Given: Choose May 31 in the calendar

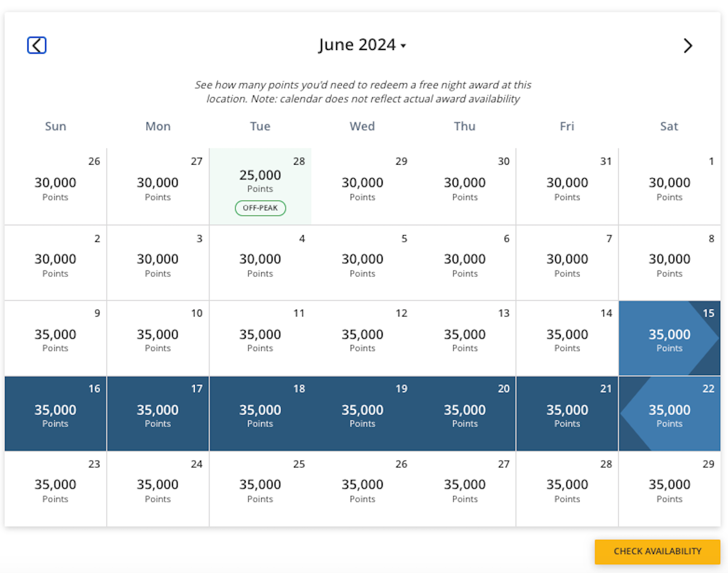Looking at the screenshot, I should point(567,186).
